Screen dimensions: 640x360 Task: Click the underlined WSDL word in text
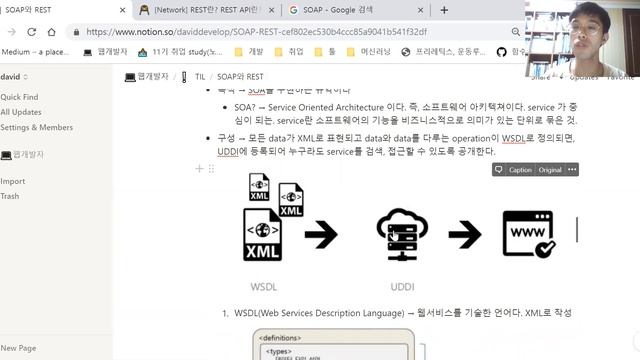[x=513, y=138]
